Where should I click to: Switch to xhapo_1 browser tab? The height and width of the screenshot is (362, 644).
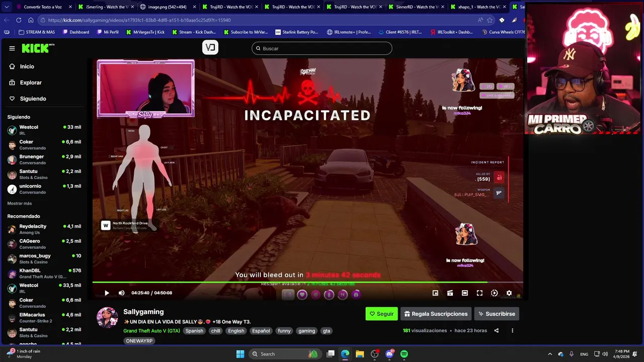477,7
